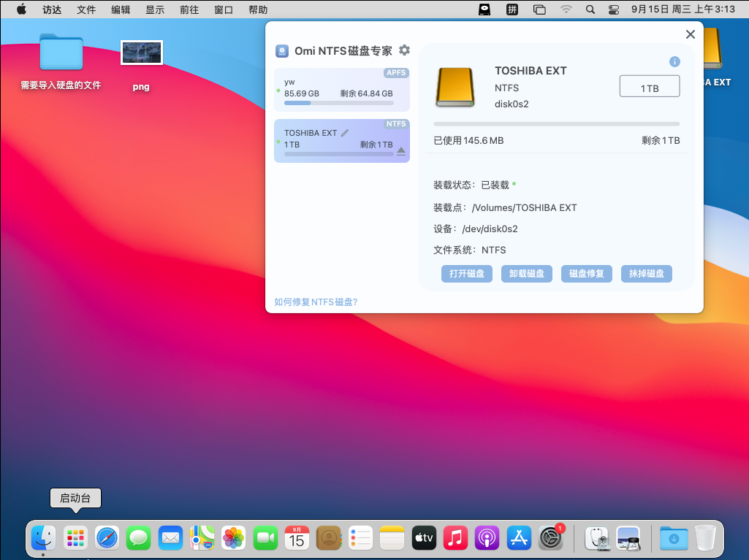749x560 pixels.
Task: Open Contacts in the Dock
Action: [x=329, y=539]
